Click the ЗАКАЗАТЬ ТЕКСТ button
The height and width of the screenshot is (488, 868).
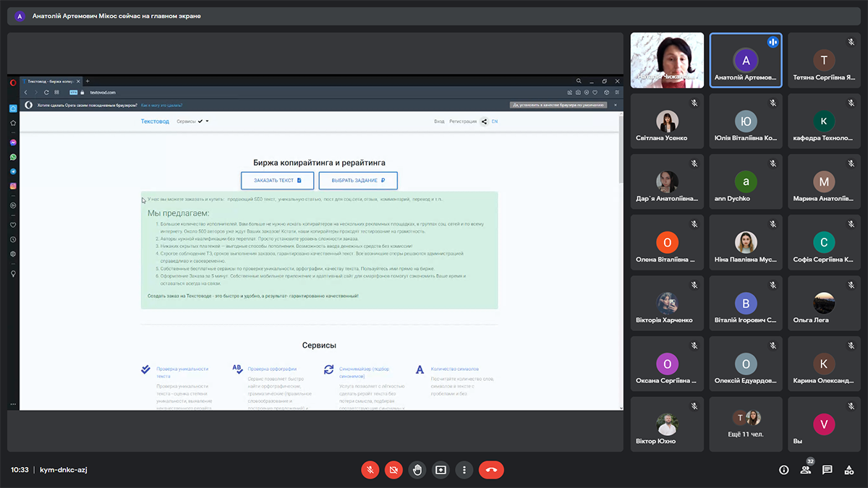click(277, 180)
